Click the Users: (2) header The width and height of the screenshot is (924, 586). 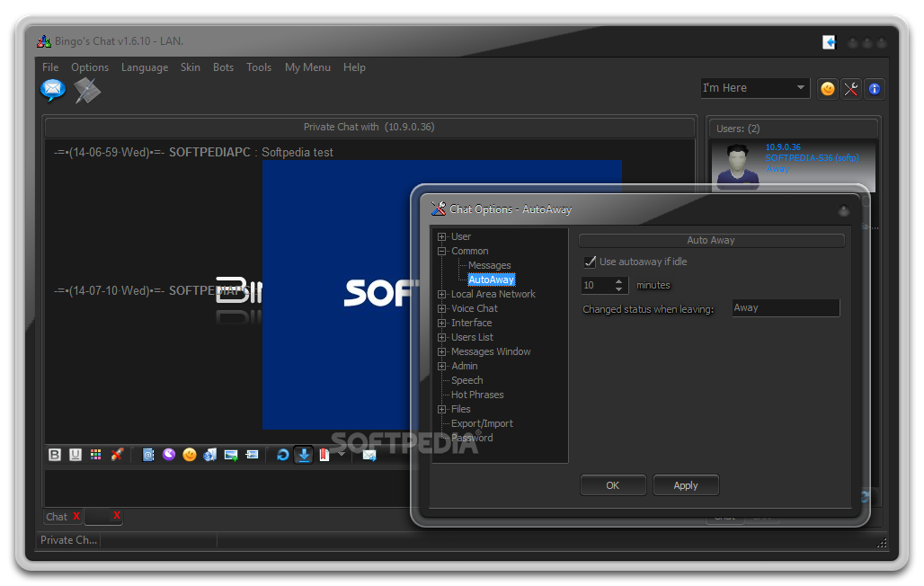point(793,129)
